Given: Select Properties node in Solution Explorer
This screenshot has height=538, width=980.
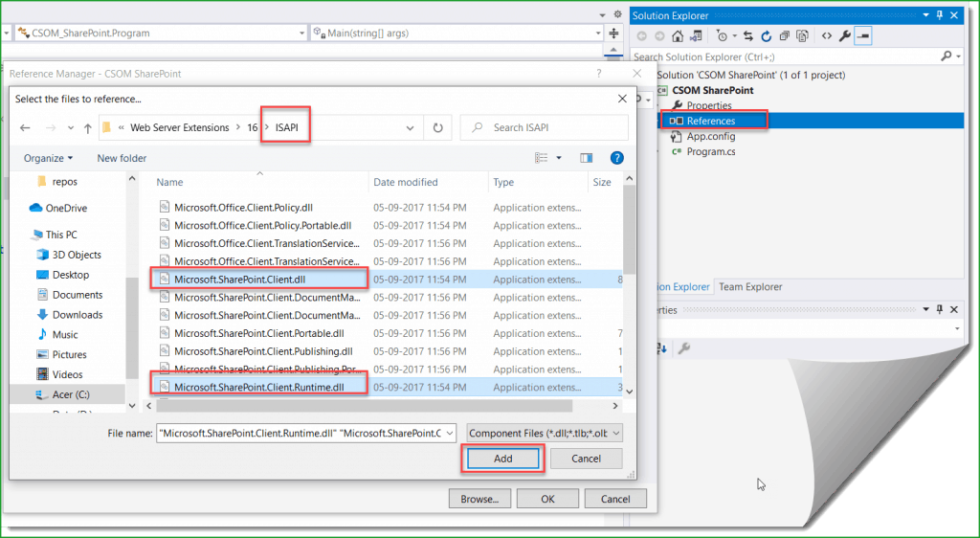Looking at the screenshot, I should click(x=709, y=105).
